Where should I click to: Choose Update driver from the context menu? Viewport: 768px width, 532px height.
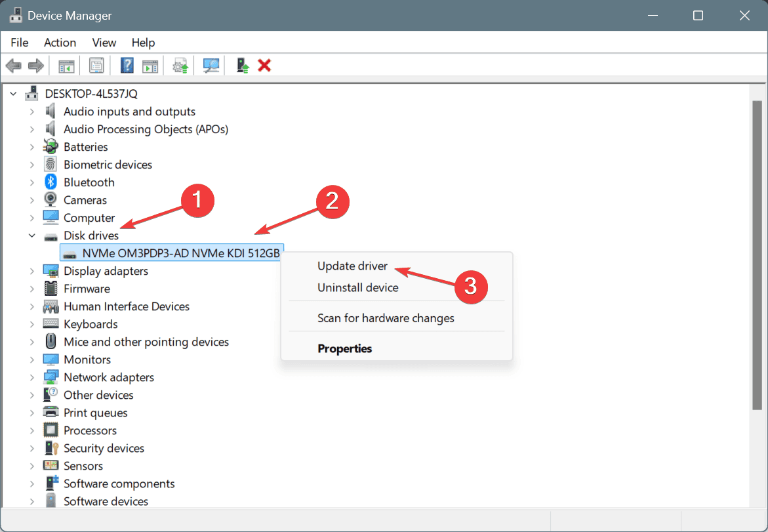352,266
